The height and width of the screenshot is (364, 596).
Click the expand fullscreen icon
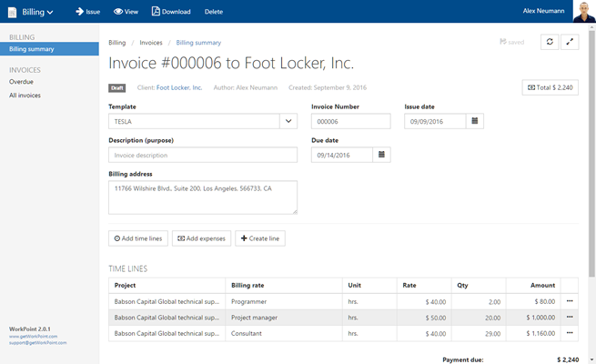[x=571, y=42]
